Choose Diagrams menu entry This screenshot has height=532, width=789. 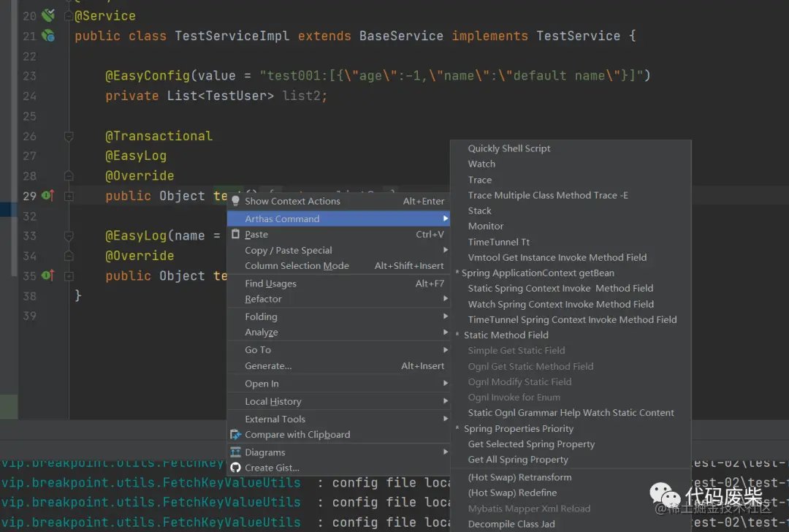pyautogui.click(x=338, y=452)
